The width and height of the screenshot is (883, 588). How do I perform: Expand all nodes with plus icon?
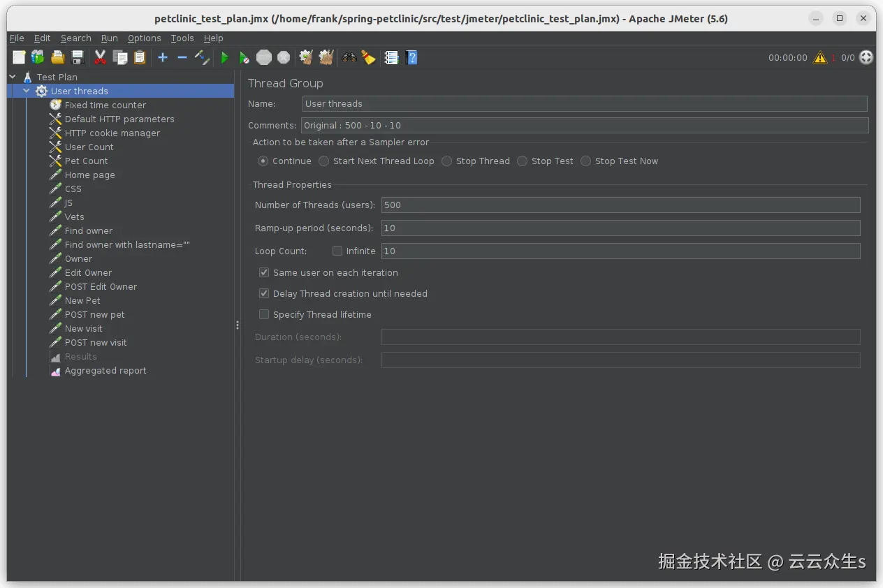pos(163,57)
